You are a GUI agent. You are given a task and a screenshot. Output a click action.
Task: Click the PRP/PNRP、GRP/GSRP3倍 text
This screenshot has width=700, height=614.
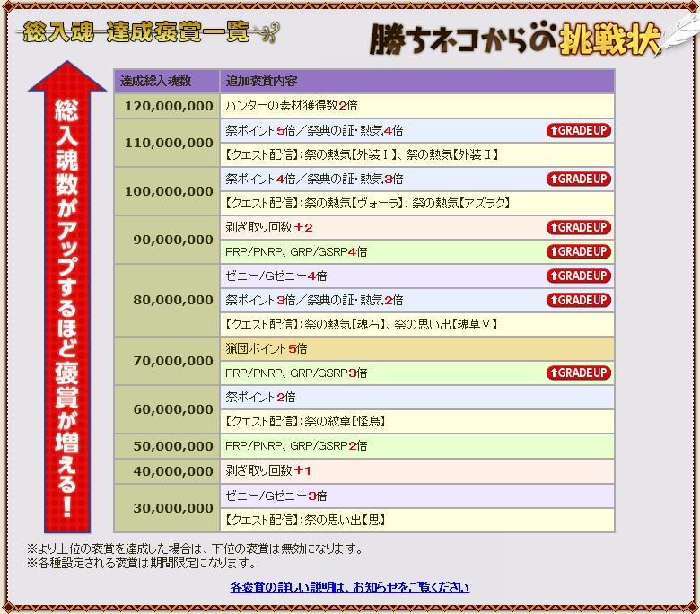[x=296, y=373]
